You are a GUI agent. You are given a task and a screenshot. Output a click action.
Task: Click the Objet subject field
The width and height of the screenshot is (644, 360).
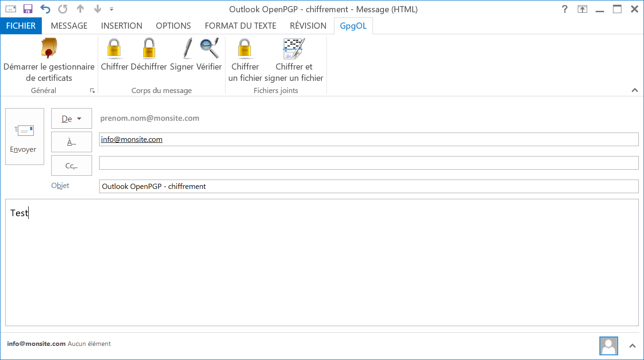click(x=369, y=186)
